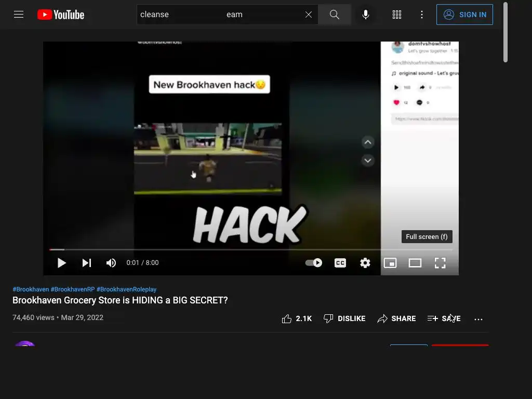Open the #BrookhavenRP hashtag
The height and width of the screenshot is (399, 532).
73,289
